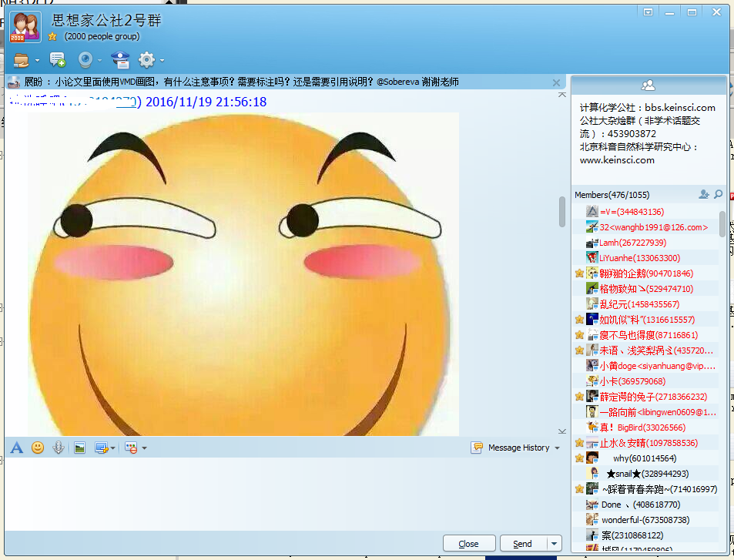734x560 pixels.
Task: Click the Close button
Action: pyautogui.click(x=468, y=544)
